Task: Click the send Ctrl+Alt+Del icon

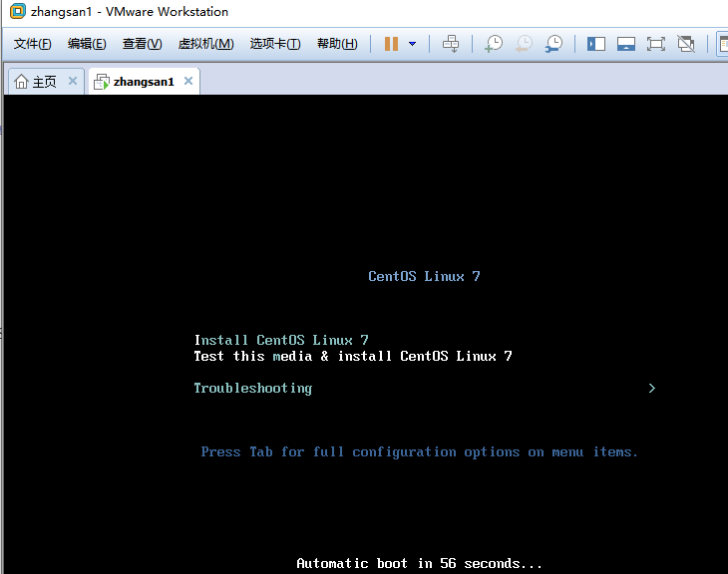Action: click(x=451, y=44)
